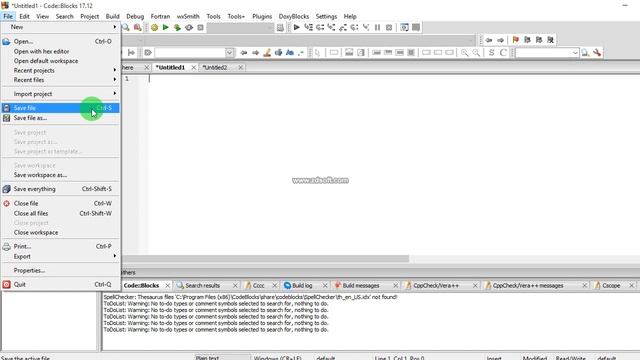Click the Toggle bookmark red flag icon
The width and height of the screenshot is (640, 360).
[516, 40]
